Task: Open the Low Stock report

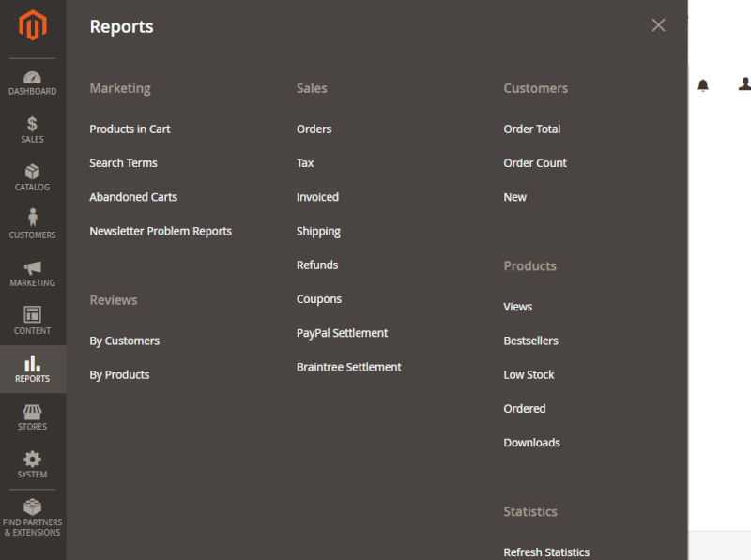Action: [529, 374]
